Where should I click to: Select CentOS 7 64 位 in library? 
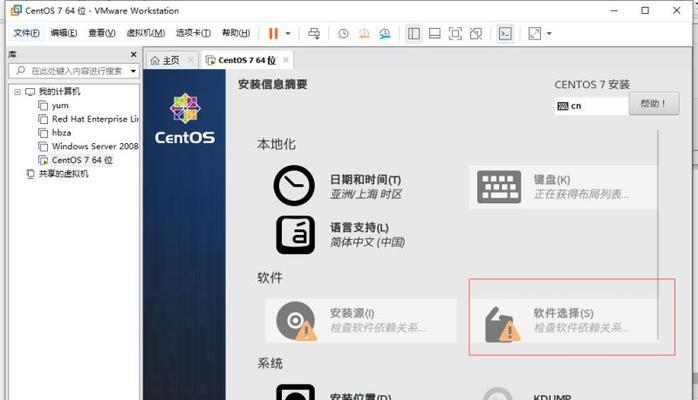82,160
